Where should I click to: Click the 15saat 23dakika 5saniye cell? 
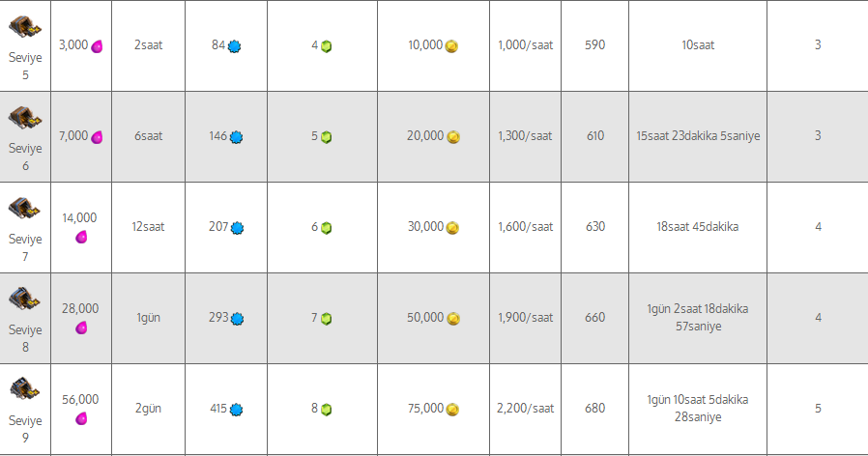point(698,136)
